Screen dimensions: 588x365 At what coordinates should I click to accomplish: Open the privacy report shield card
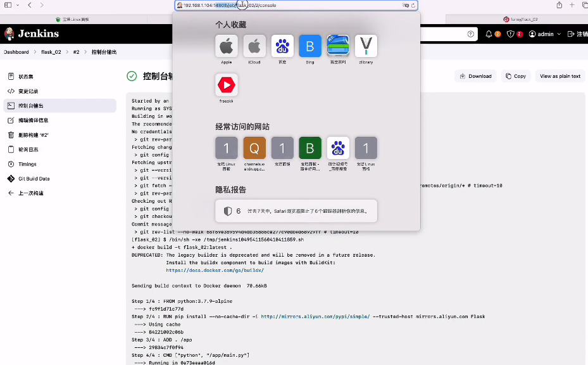[296, 211]
